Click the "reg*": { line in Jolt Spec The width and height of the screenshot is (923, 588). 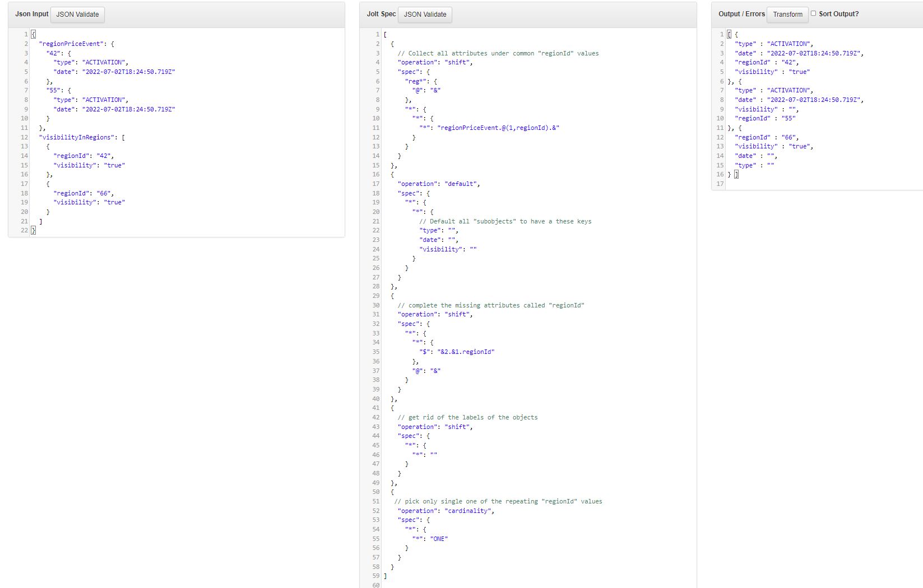pos(421,81)
